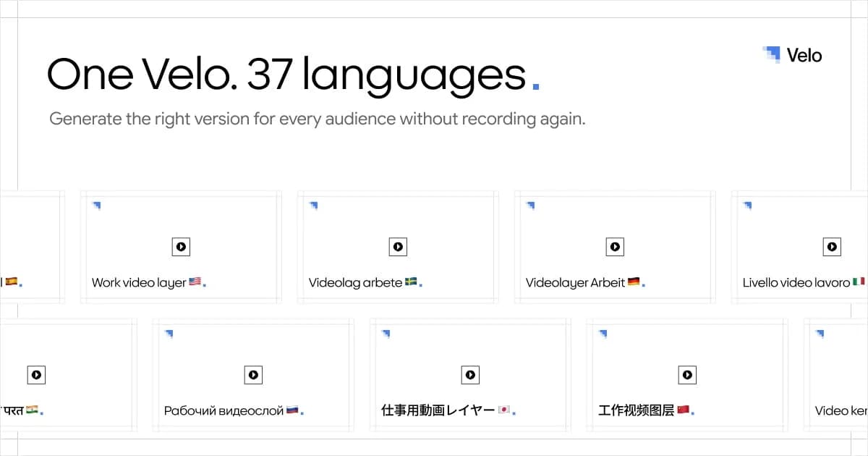Screen dimensions: 868x456
Task: Play the "Рабочий видеослой" video
Action: tap(253, 375)
